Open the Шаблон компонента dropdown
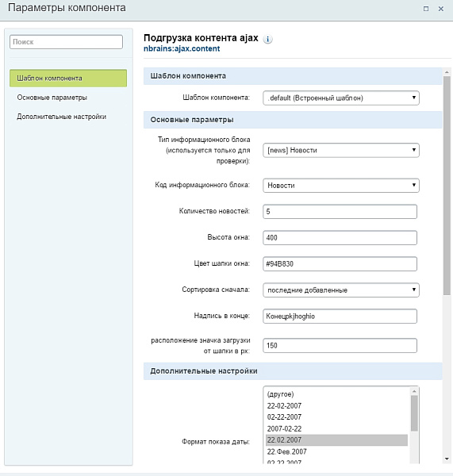The height and width of the screenshot is (476, 453). tap(341, 98)
